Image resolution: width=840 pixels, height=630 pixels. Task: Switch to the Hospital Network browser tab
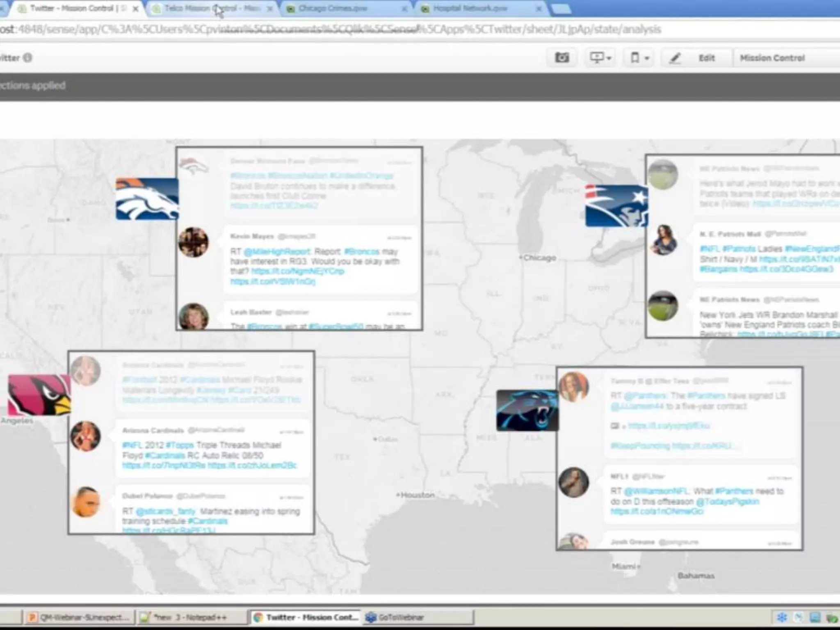click(x=481, y=8)
